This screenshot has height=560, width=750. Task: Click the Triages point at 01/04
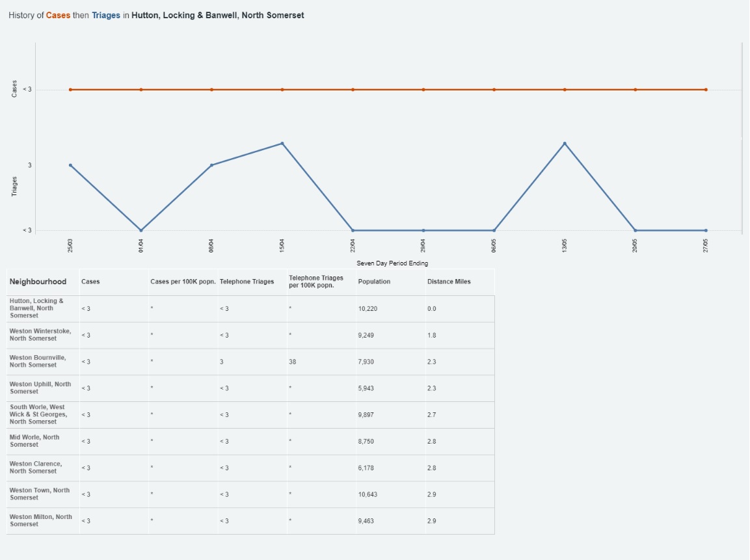pyautogui.click(x=141, y=230)
